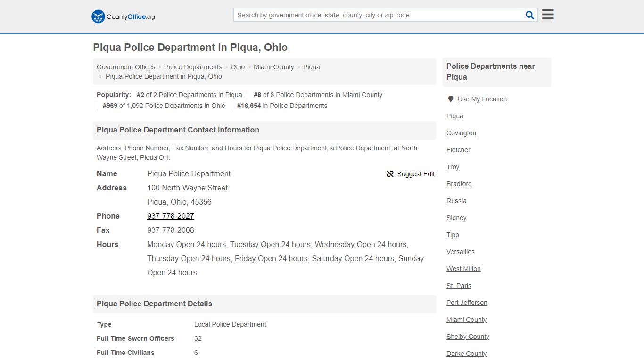
Task: Click Piqua Police Department Details heading
Action: tap(154, 304)
